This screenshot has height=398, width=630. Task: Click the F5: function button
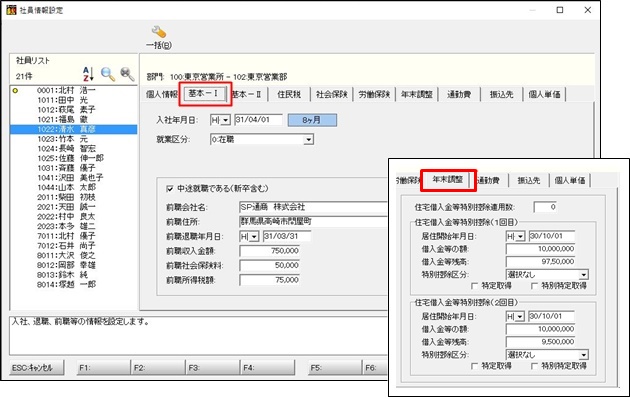click(x=336, y=367)
